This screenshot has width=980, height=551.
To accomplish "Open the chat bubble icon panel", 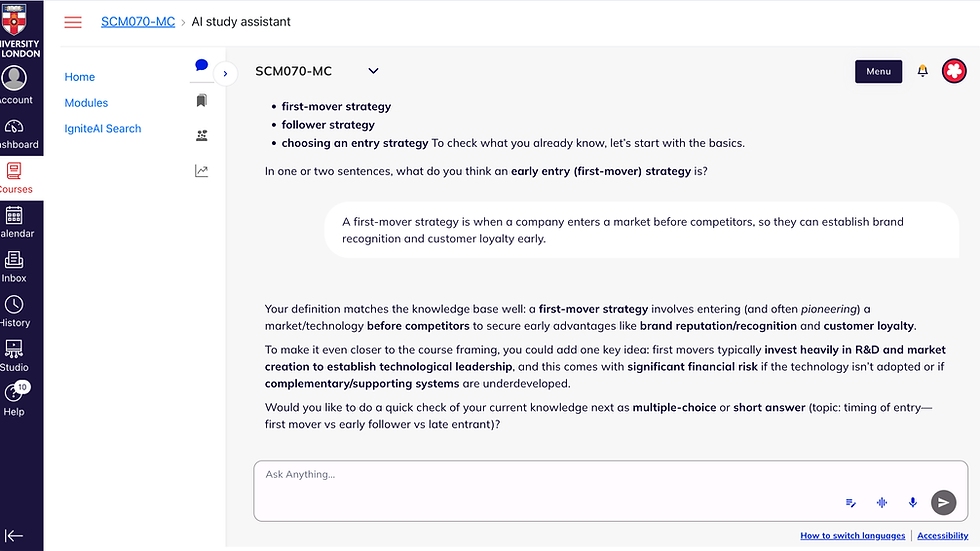I will (201, 65).
